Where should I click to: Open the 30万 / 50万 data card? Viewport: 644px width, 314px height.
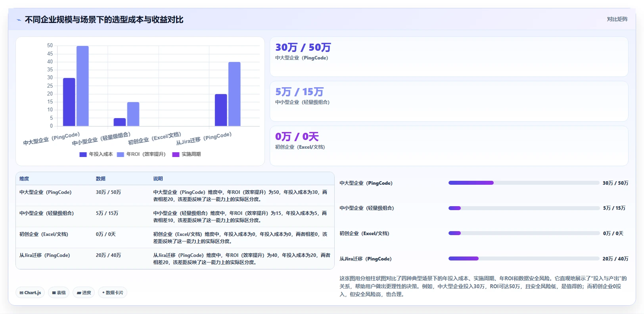pyautogui.click(x=449, y=57)
